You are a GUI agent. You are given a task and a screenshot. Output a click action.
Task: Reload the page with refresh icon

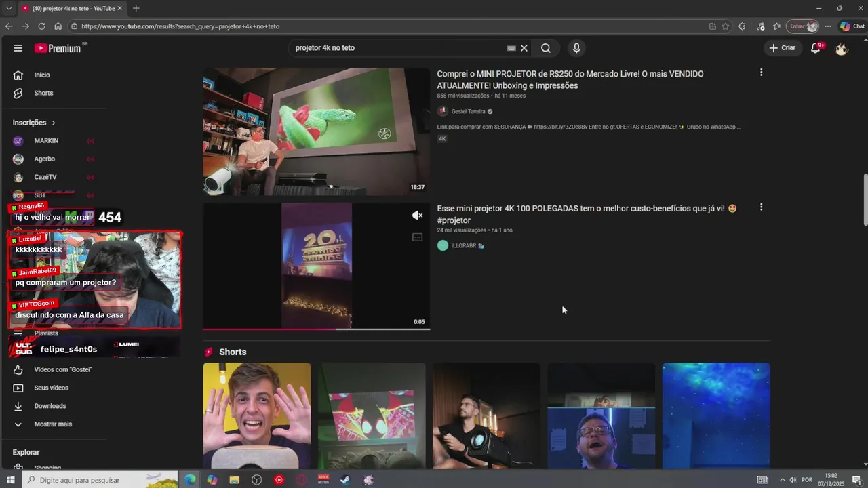[41, 26]
